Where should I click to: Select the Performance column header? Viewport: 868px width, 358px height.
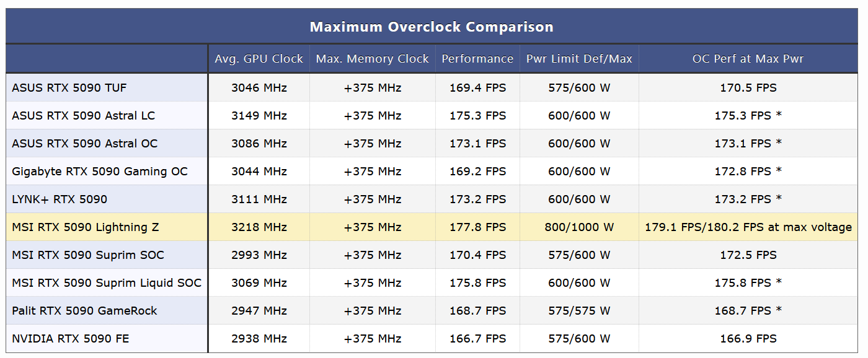pyautogui.click(x=477, y=59)
